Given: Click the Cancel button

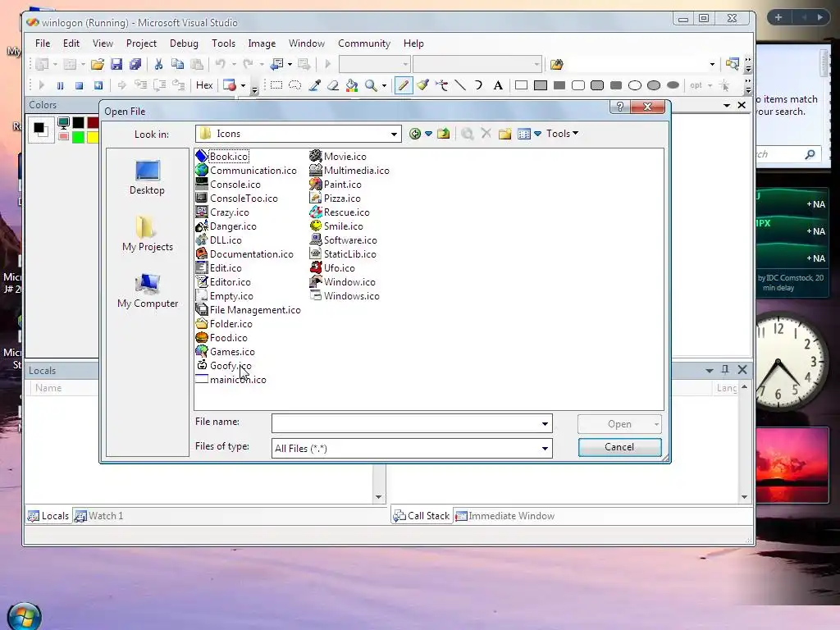Looking at the screenshot, I should (x=619, y=447).
